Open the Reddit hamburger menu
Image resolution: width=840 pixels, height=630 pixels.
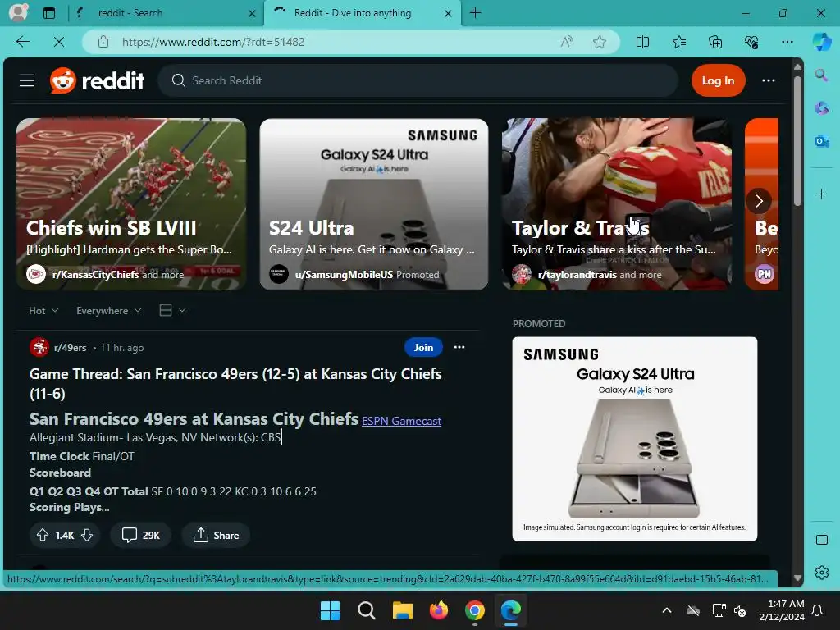(x=27, y=80)
